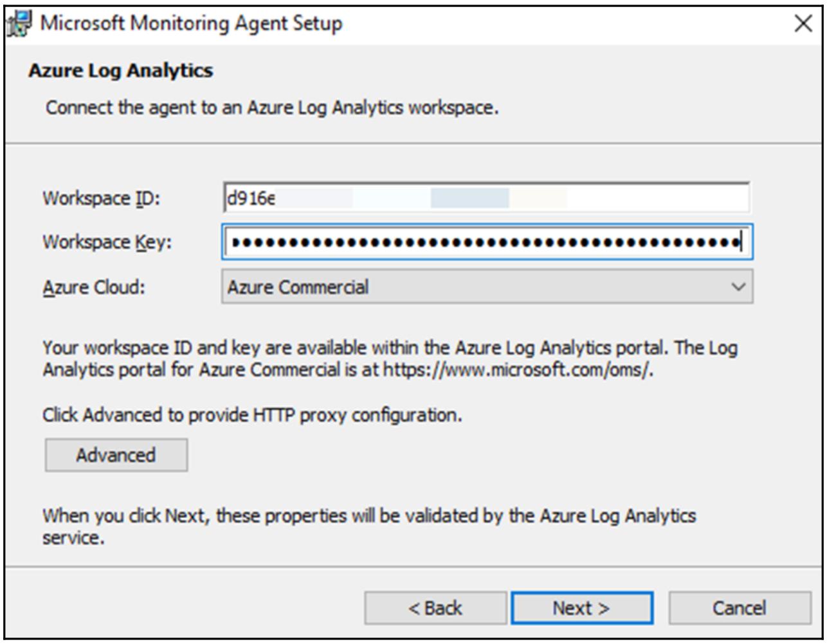Click the validation notice about clicking Next

coord(368,516)
